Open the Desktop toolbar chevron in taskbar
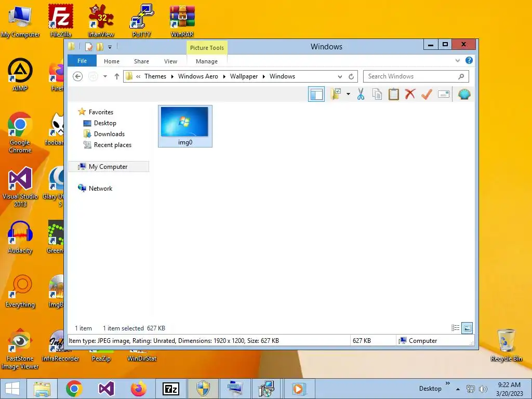The height and width of the screenshot is (399, 532). click(x=447, y=383)
